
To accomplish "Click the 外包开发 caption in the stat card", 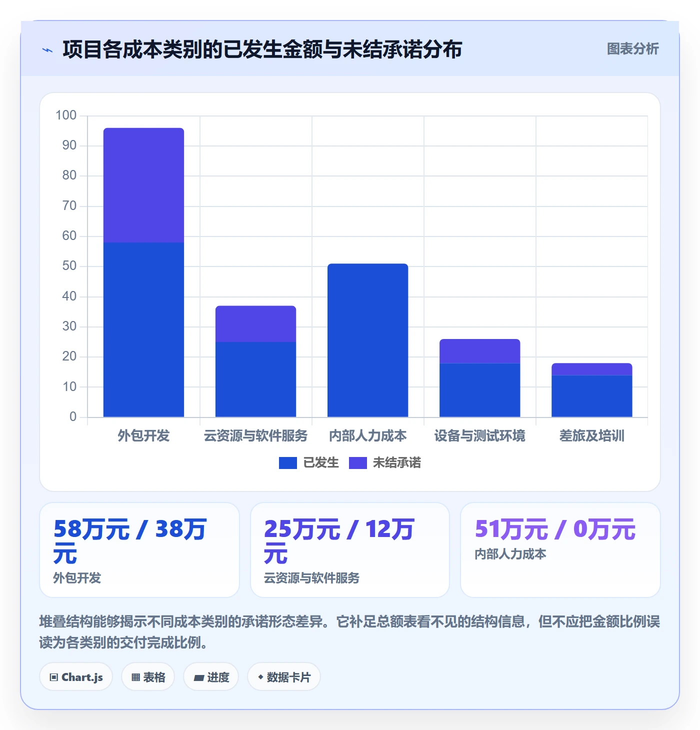I will [x=77, y=578].
